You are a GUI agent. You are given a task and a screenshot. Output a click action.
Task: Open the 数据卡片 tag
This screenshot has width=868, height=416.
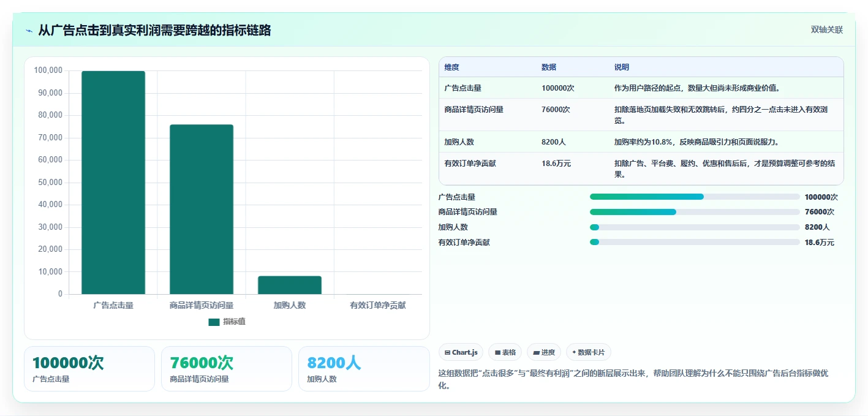pos(588,352)
